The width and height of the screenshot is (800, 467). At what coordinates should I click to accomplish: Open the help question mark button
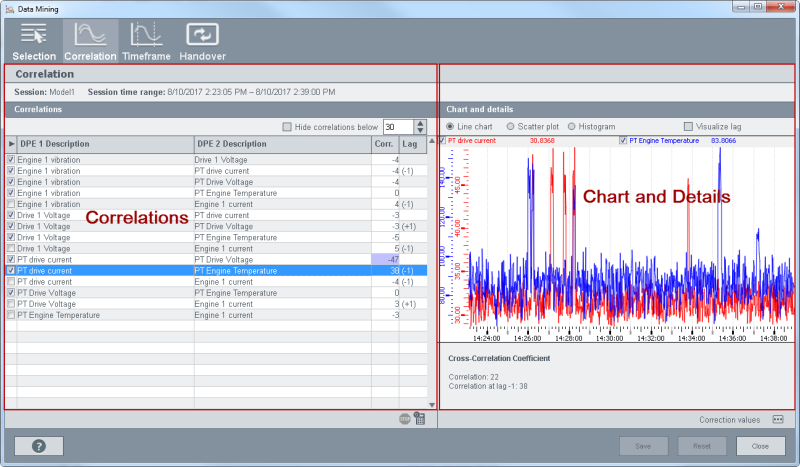point(38,446)
